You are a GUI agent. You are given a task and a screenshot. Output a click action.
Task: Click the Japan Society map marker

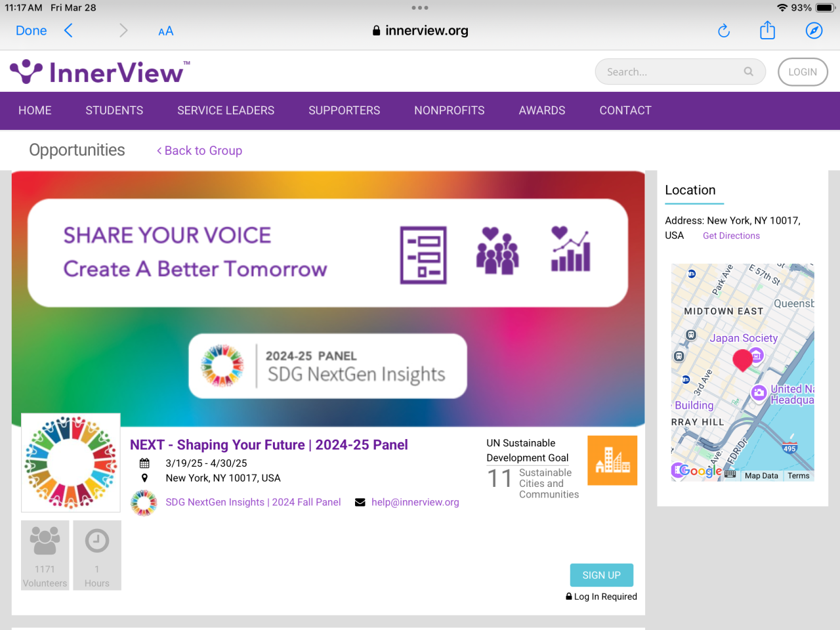757,355
